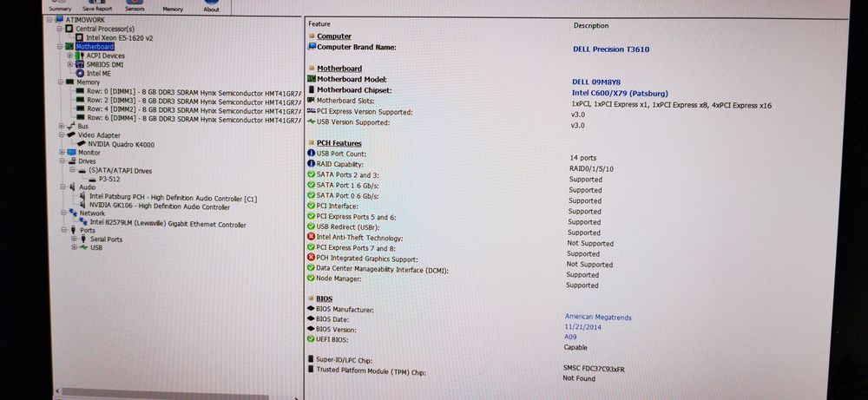Expand the Bus tree node
Screen dimensions: 868x400
(x=61, y=126)
